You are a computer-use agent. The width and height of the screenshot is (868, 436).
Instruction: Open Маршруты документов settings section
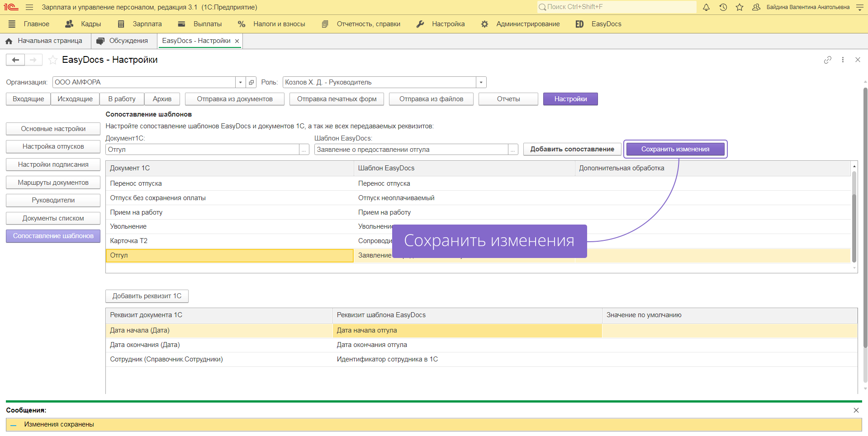[53, 183]
